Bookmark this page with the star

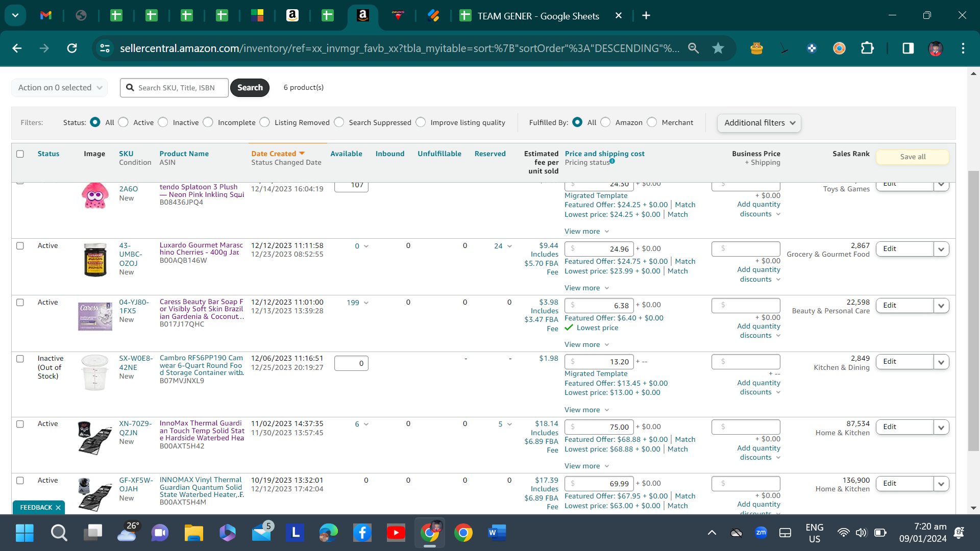coord(718,48)
